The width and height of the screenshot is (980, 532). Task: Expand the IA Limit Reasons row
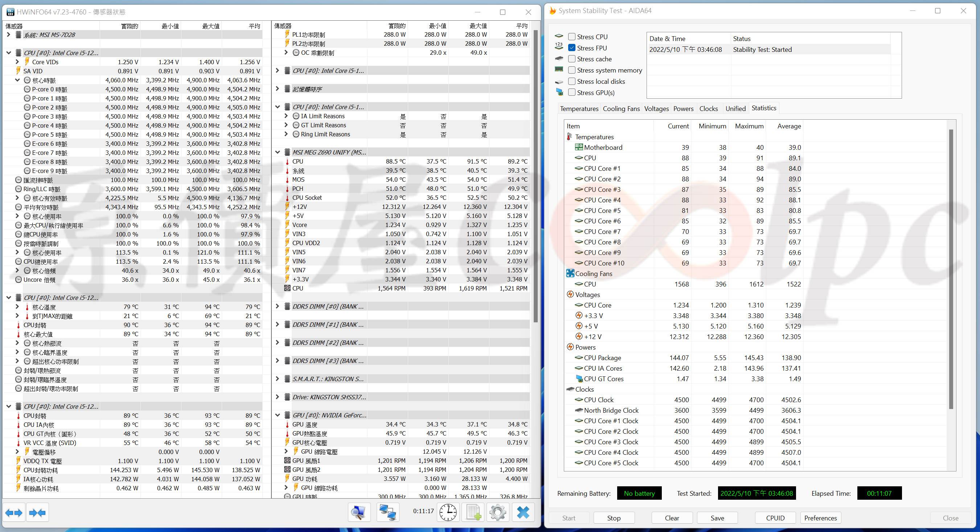286,116
